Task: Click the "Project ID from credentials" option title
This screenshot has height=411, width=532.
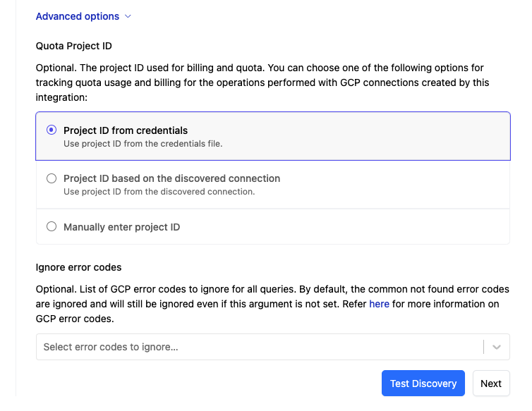Action: (x=126, y=130)
